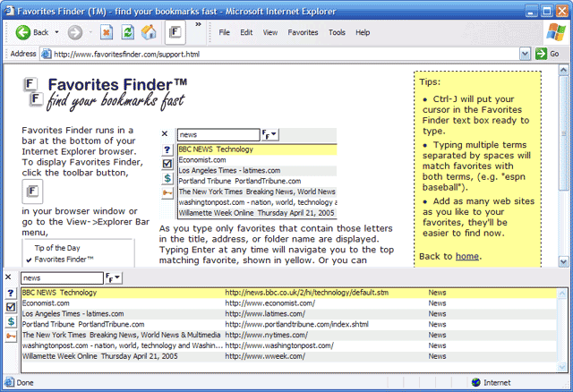This screenshot has width=573, height=392.
Task: Toggle the Favorites Finder toolbar button
Action: pyautogui.click(x=175, y=32)
